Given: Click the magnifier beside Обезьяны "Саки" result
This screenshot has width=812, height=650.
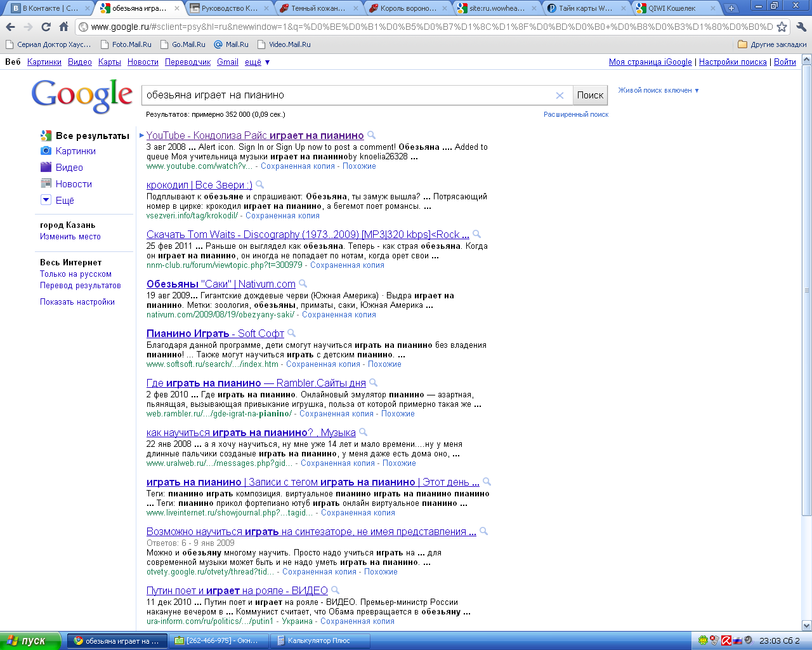Looking at the screenshot, I should pos(303,284).
